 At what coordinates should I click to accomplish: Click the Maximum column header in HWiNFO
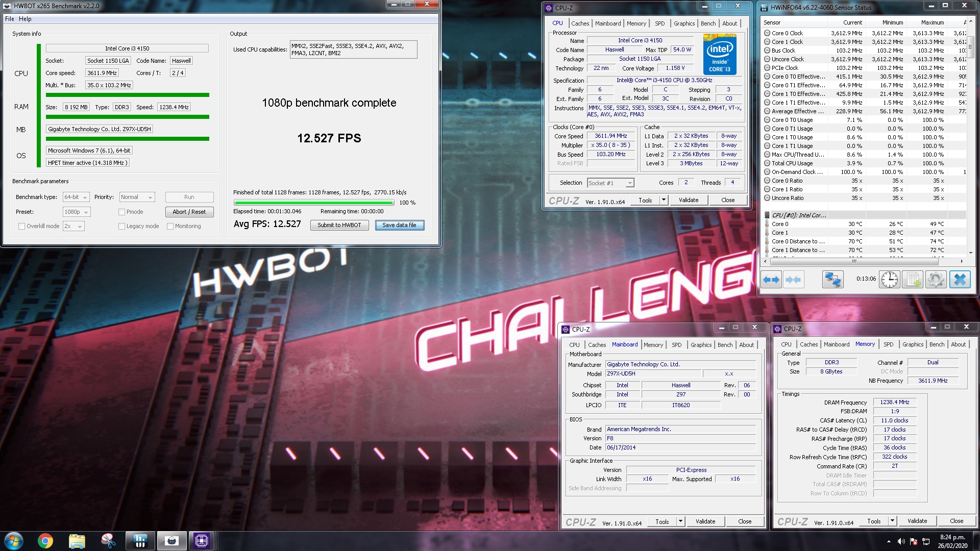(932, 22)
